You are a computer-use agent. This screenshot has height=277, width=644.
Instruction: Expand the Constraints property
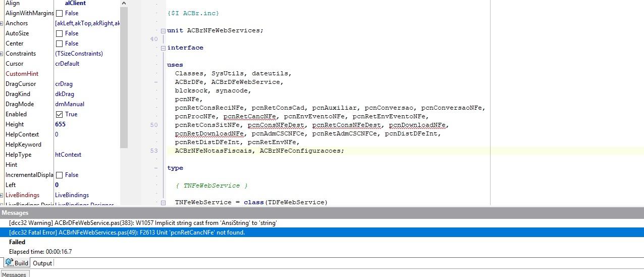pos(2,54)
